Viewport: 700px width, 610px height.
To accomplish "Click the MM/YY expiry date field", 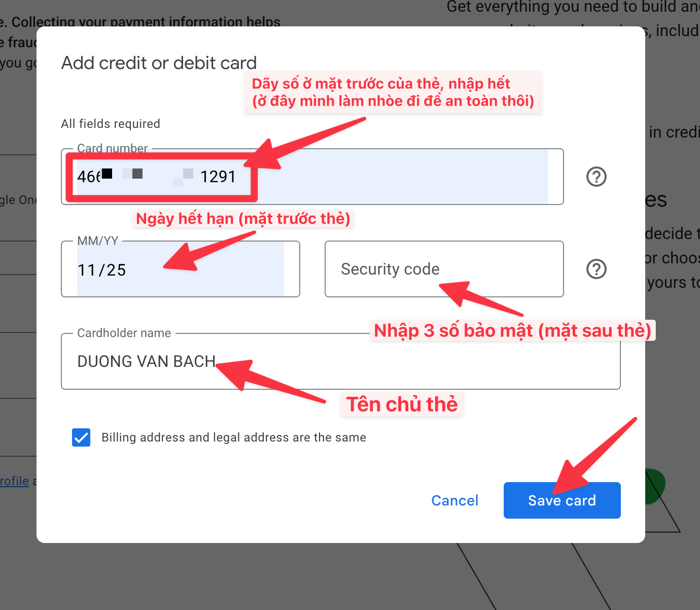I will coord(181,269).
